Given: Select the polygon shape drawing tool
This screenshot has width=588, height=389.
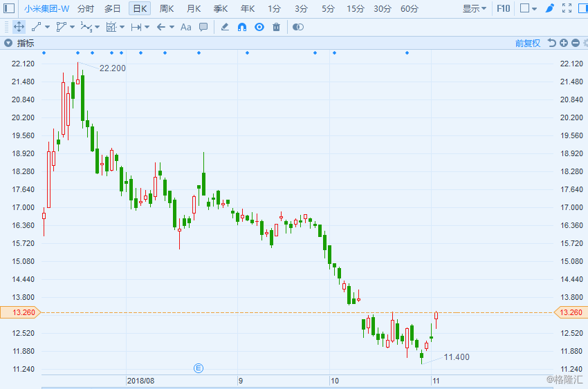Looking at the screenshot, I should pos(61,27).
